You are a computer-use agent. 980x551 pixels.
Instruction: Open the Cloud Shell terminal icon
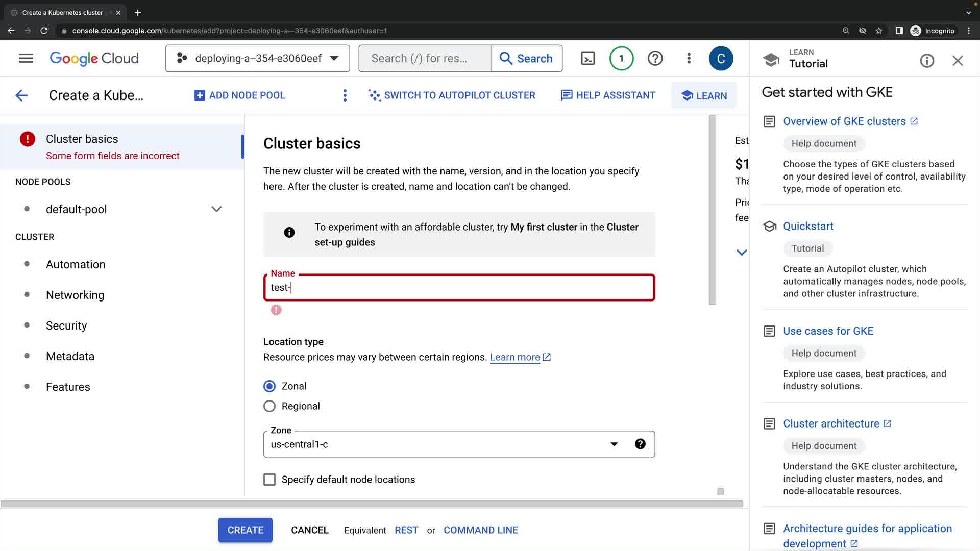coord(588,59)
